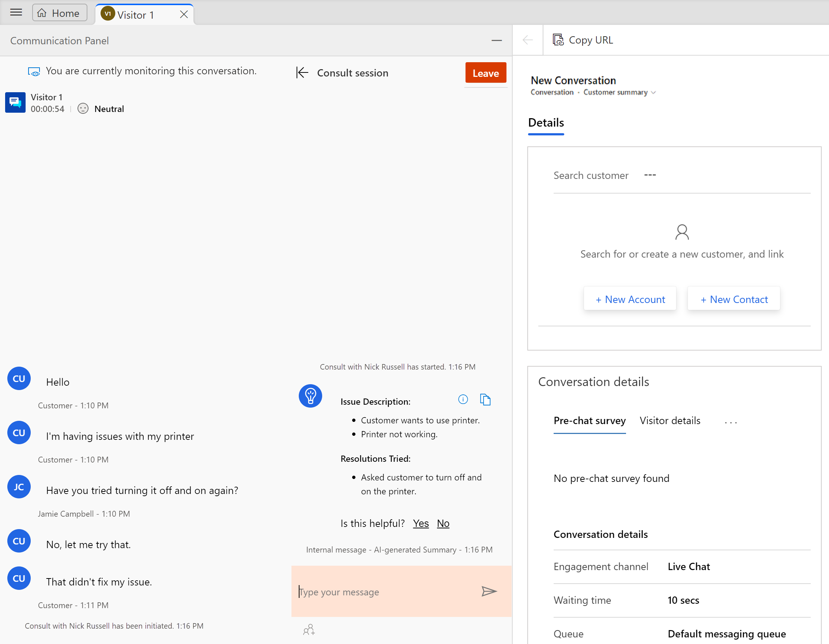Click the back navigation arrow icon
The height and width of the screenshot is (644, 829).
(528, 40)
